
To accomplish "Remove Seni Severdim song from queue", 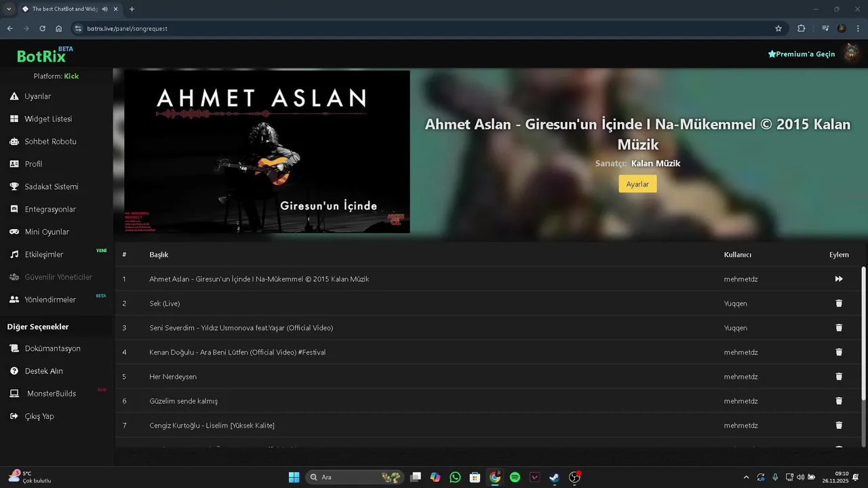I will (839, 328).
